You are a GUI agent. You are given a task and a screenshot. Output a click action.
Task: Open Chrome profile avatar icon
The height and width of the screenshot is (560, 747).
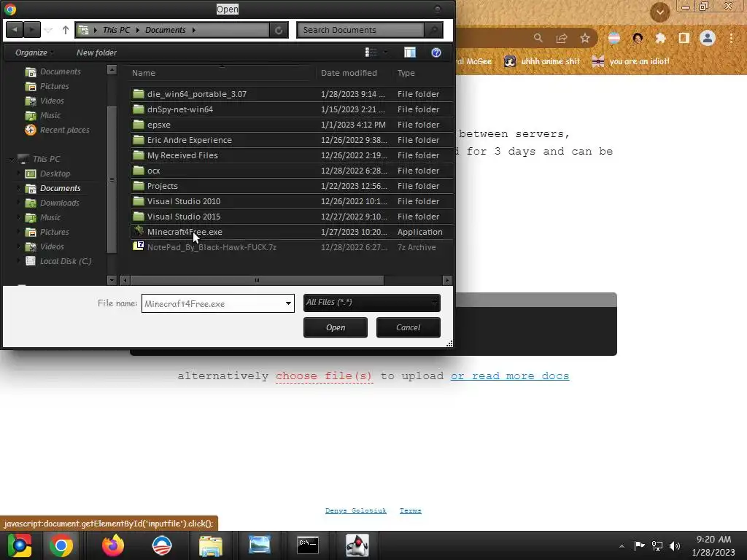[708, 38]
